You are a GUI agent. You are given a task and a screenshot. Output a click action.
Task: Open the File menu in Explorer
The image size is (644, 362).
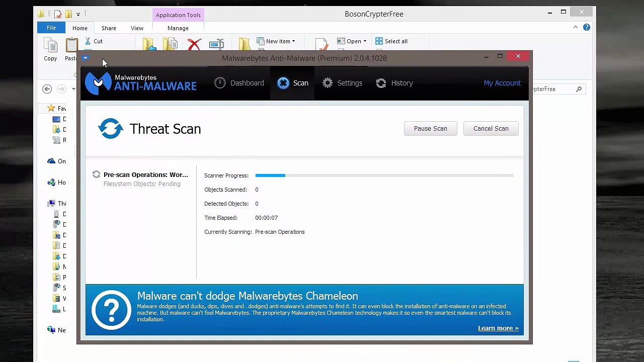point(51,28)
